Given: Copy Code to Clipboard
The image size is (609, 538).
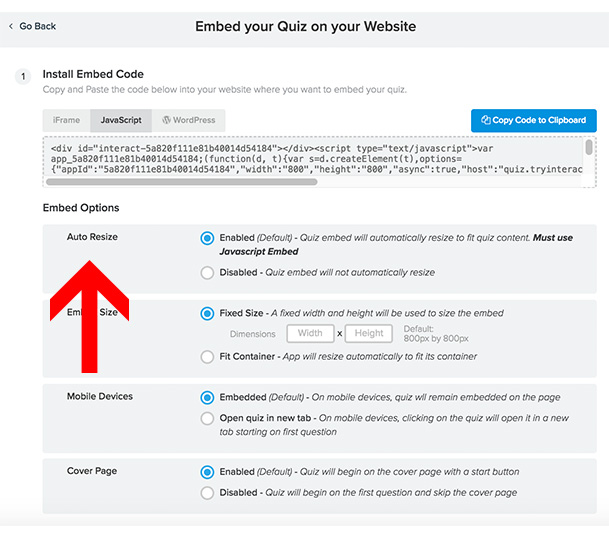Looking at the screenshot, I should tap(534, 120).
